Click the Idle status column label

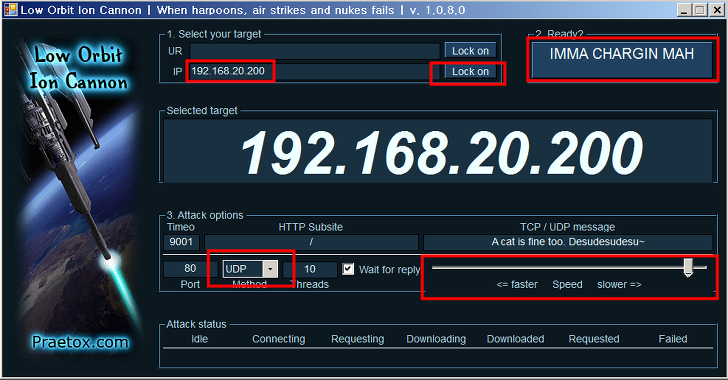pyautogui.click(x=200, y=339)
